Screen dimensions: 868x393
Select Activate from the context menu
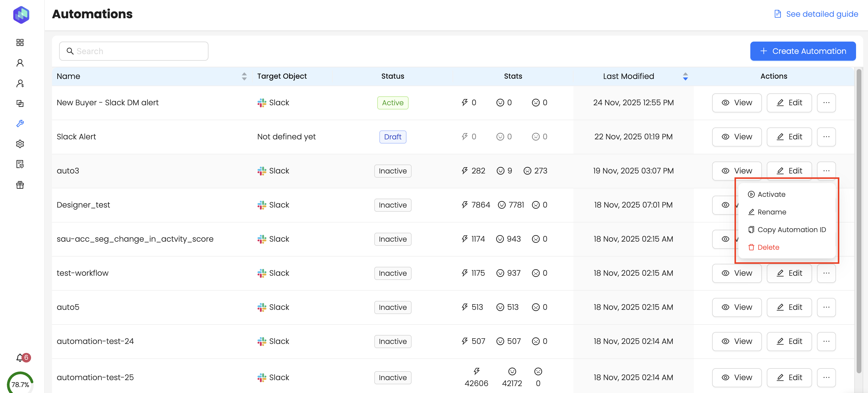(771, 194)
